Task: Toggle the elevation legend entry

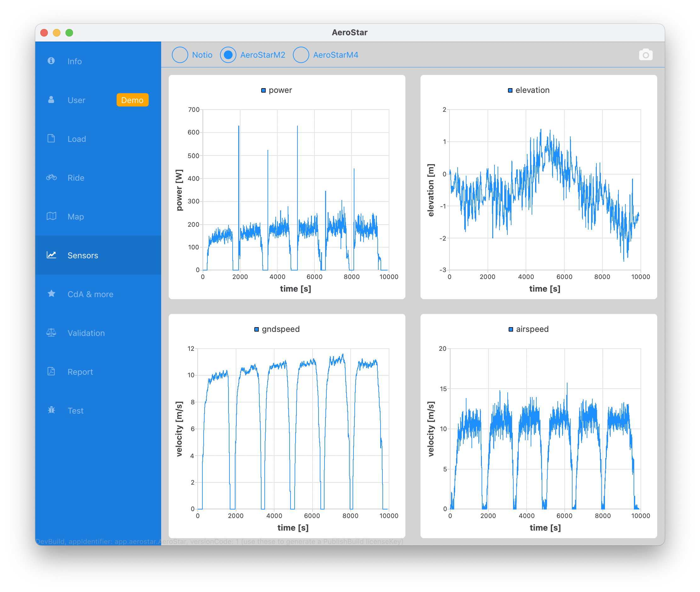Action: click(x=528, y=90)
